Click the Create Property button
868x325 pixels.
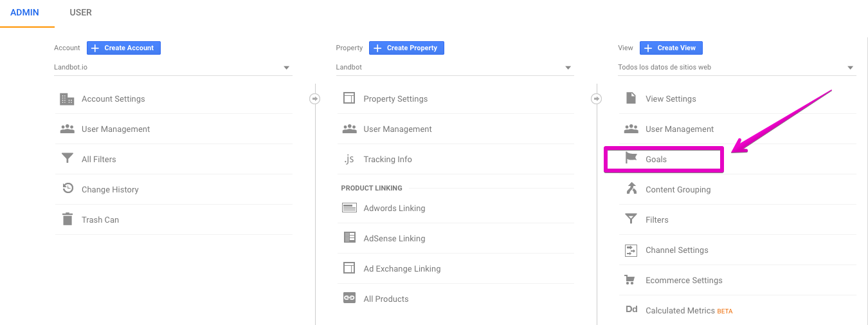[406, 48]
